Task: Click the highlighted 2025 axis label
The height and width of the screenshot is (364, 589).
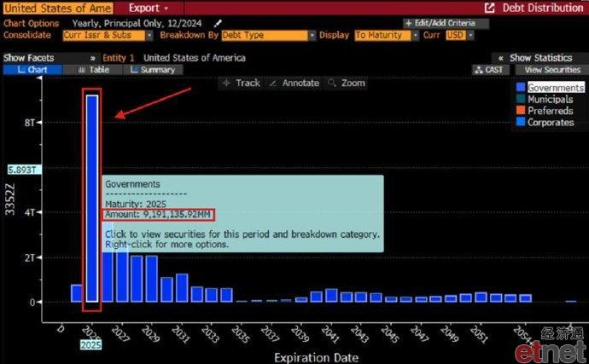Action: (x=90, y=344)
